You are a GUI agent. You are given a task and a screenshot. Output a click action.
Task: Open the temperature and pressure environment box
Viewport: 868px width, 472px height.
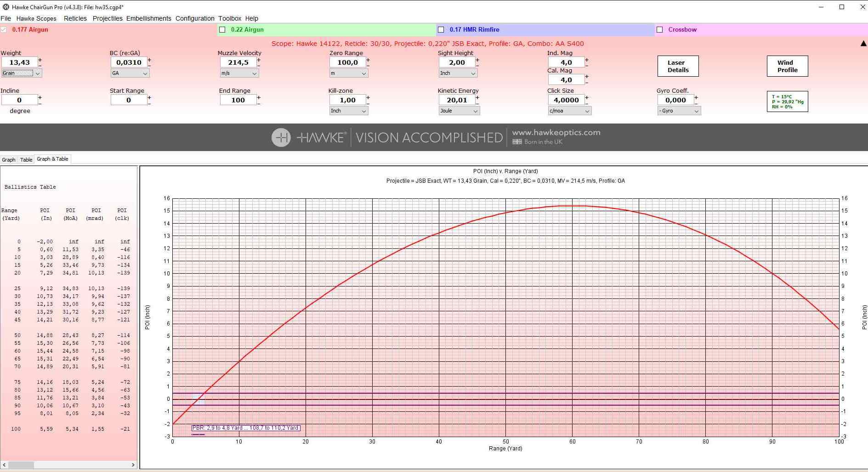pyautogui.click(x=787, y=101)
